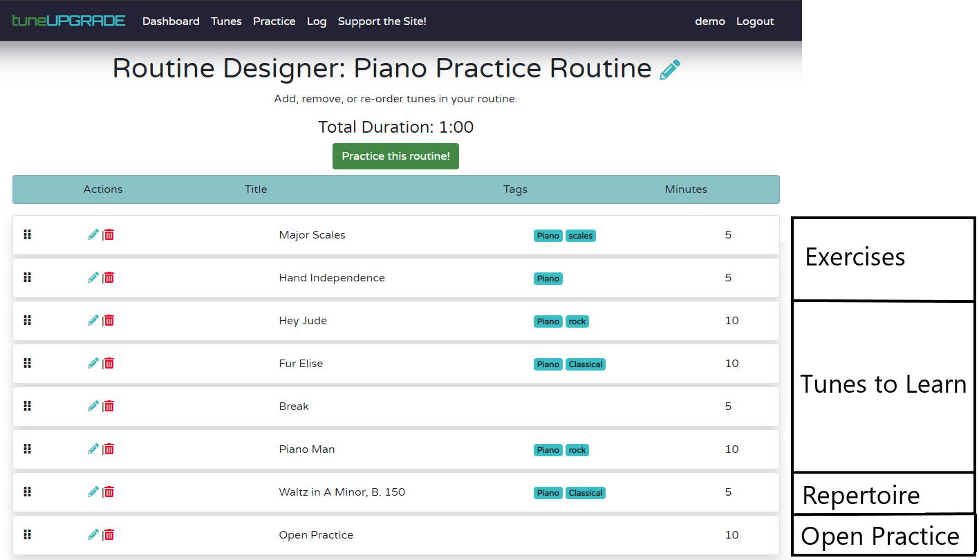This screenshot has width=979, height=560.
Task: Click Logout in the top navigation
Action: click(x=754, y=21)
